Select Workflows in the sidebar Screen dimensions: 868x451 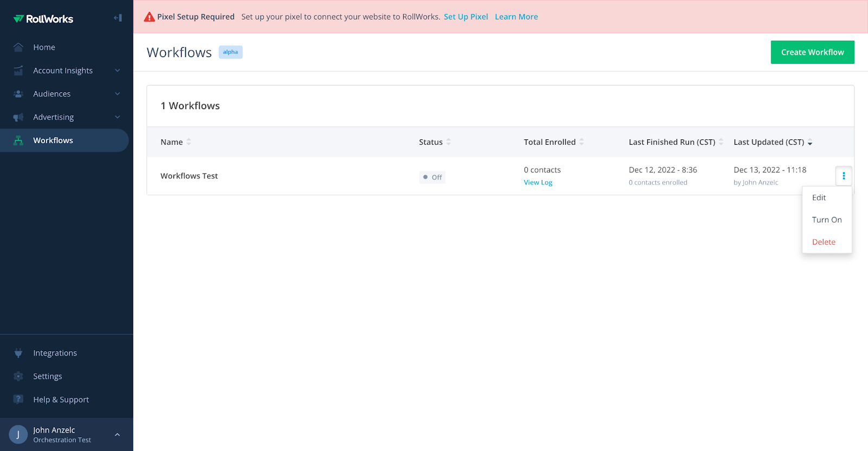65,140
